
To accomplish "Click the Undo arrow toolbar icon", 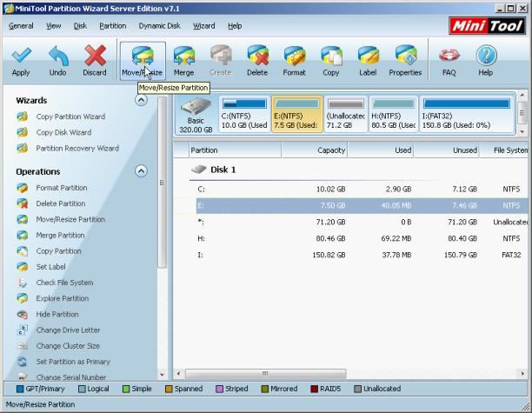I will (x=58, y=56).
